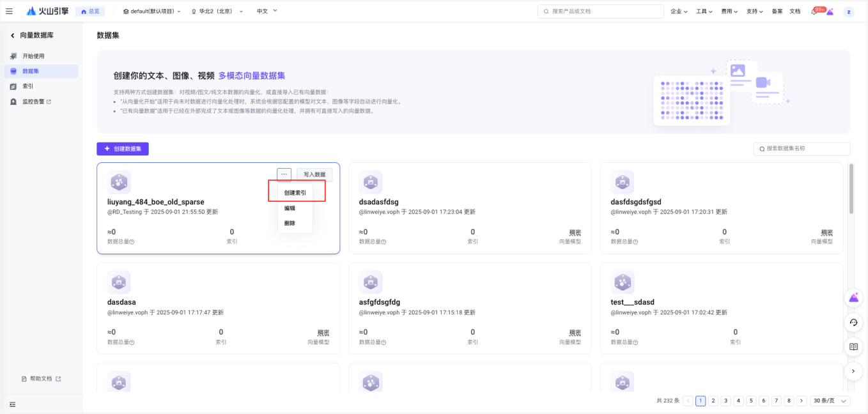The height and width of the screenshot is (414, 868).
Task: Click the 搜索数据集名称 search field
Action: [x=805, y=149]
